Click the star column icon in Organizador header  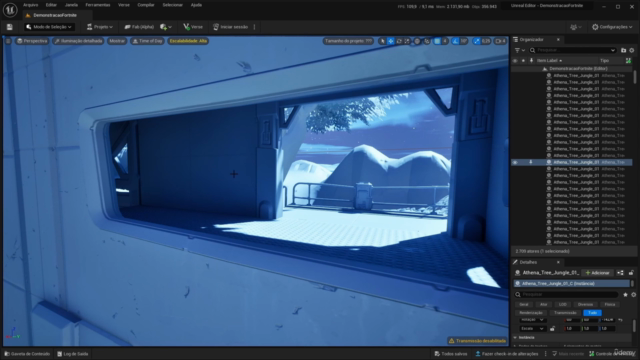click(523, 60)
